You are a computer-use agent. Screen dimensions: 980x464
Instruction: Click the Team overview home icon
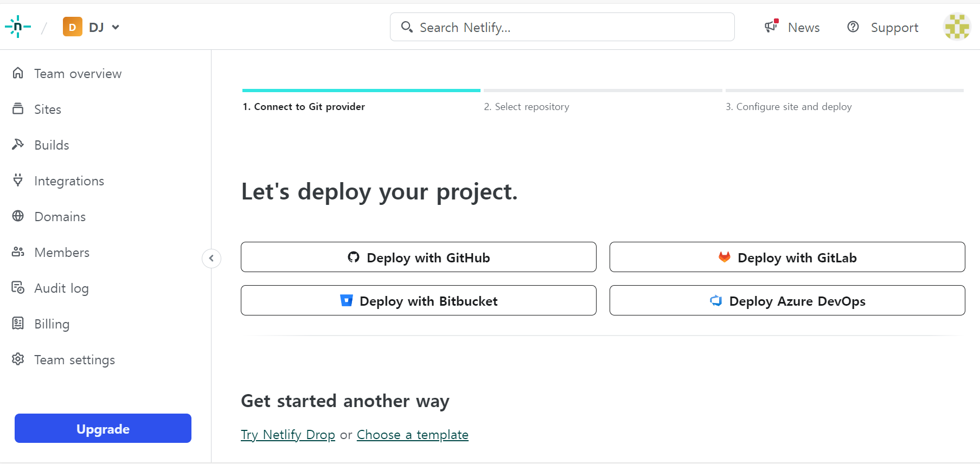18,73
